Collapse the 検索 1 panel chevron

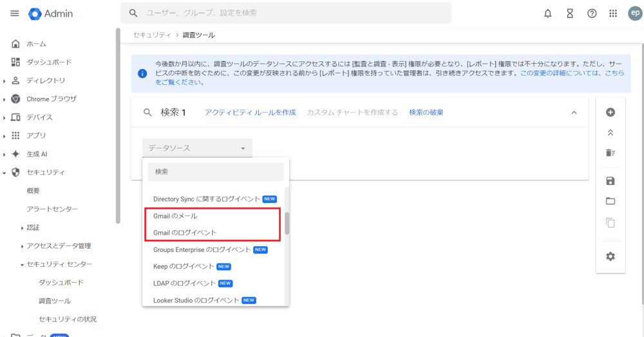[x=574, y=113]
